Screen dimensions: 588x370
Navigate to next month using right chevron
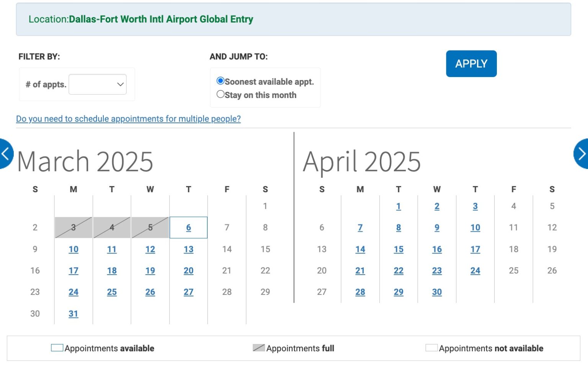click(x=582, y=153)
